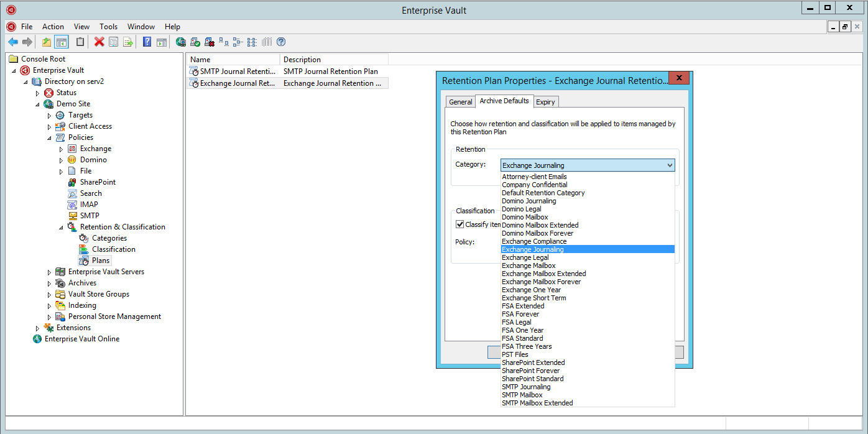
Task: Click the Name column header
Action: (233, 60)
